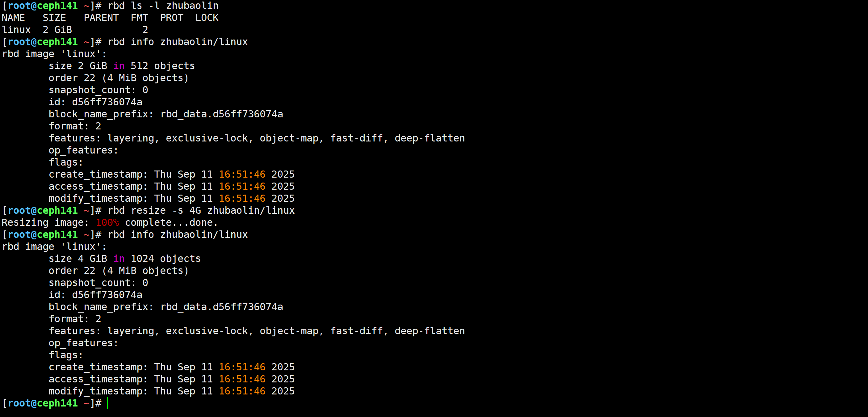Click the cursor at the last empty prompt
Screen dimensions: 868x417
[108, 403]
